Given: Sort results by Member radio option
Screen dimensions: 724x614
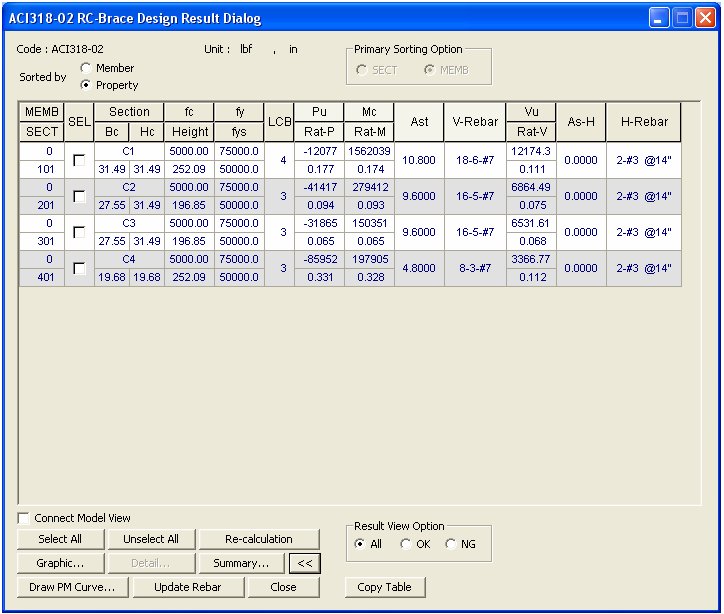Looking at the screenshot, I should [x=86, y=68].
